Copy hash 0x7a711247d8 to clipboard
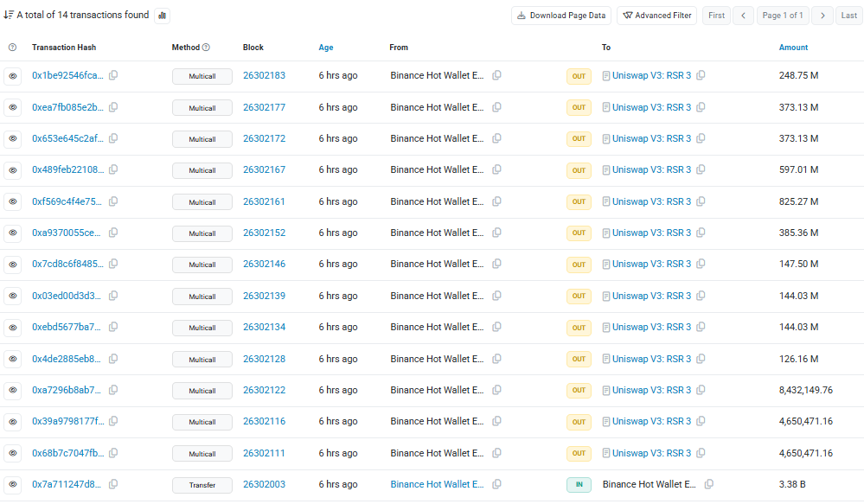Viewport: 864px width, 504px height. tap(113, 484)
